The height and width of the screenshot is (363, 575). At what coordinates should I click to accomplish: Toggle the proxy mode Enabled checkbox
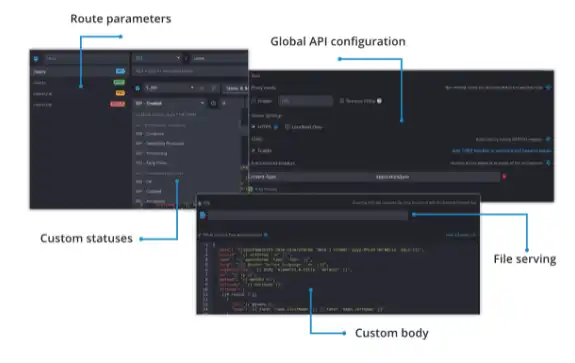tap(254, 101)
